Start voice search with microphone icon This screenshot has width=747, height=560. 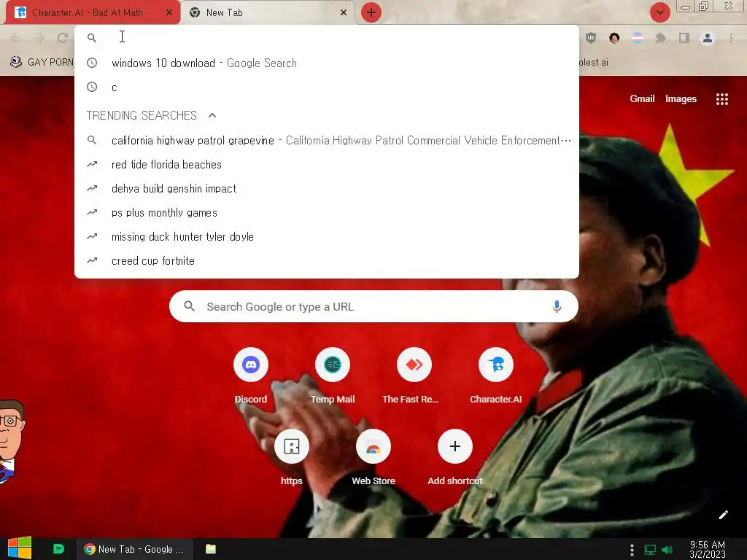557,306
